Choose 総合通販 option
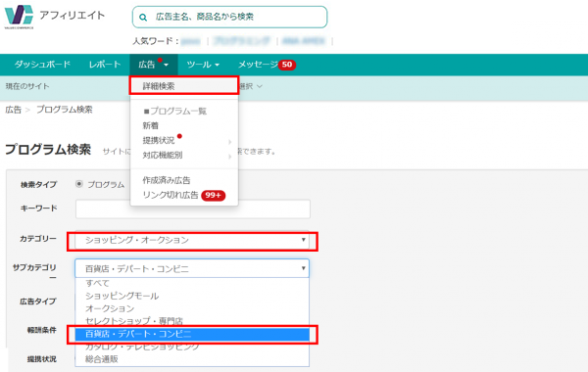The height and width of the screenshot is (372, 588). tap(192, 359)
